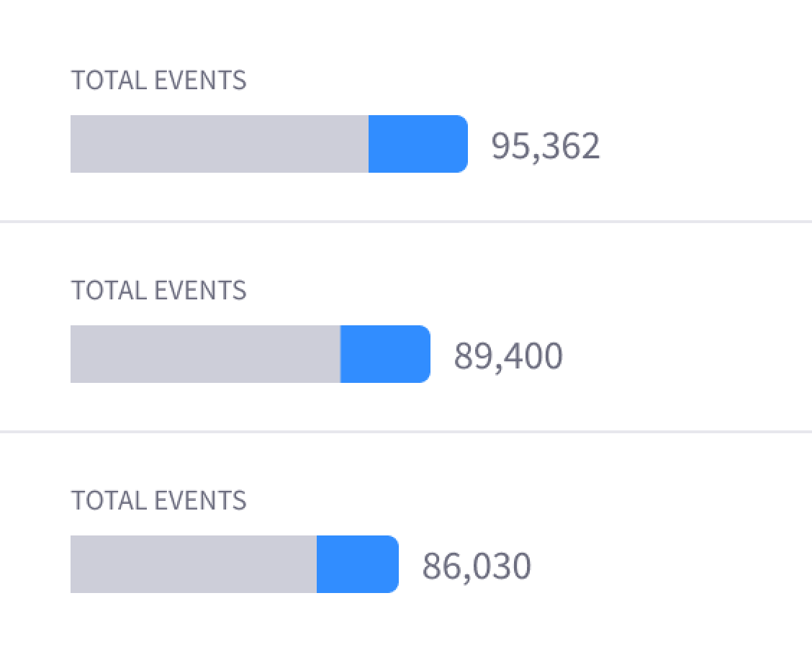Click the gray-blue boundary on the 89,400 bar
Screen dimensions: 812x665
point(340,354)
